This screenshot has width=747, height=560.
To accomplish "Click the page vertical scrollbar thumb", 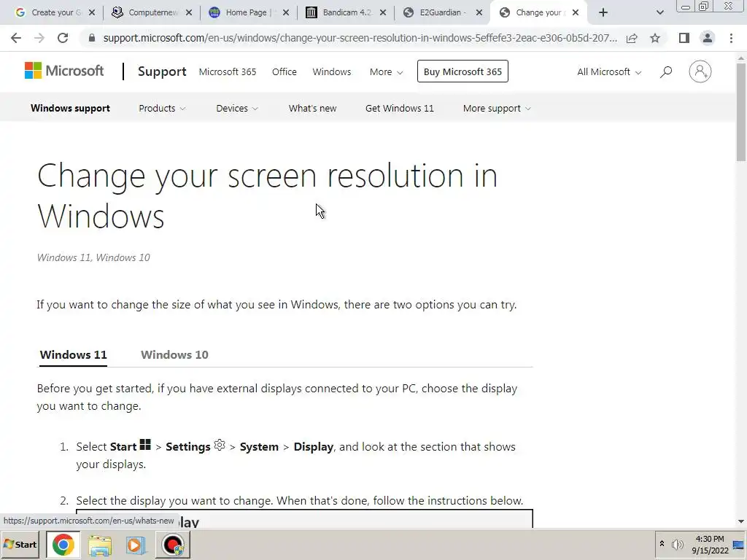I will [741, 112].
